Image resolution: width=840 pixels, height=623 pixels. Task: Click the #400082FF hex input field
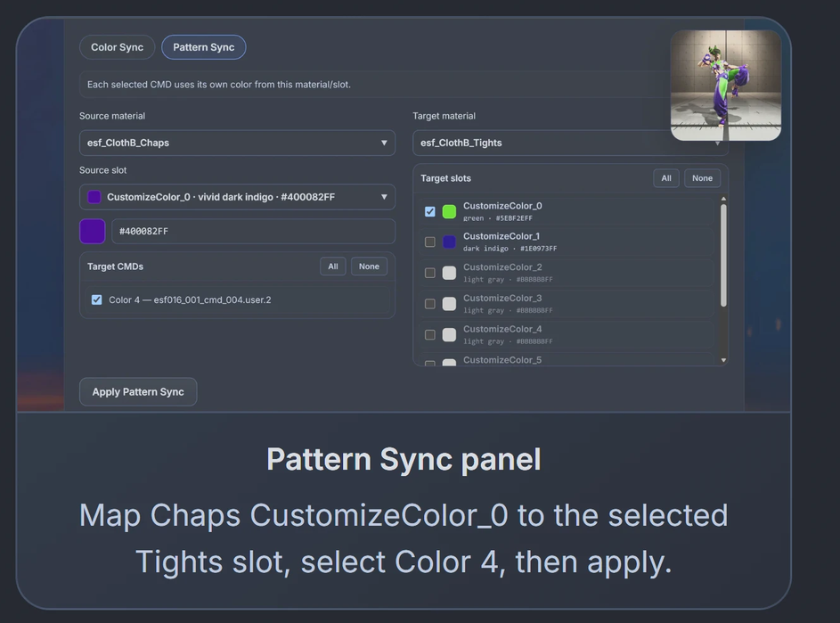pyautogui.click(x=253, y=231)
